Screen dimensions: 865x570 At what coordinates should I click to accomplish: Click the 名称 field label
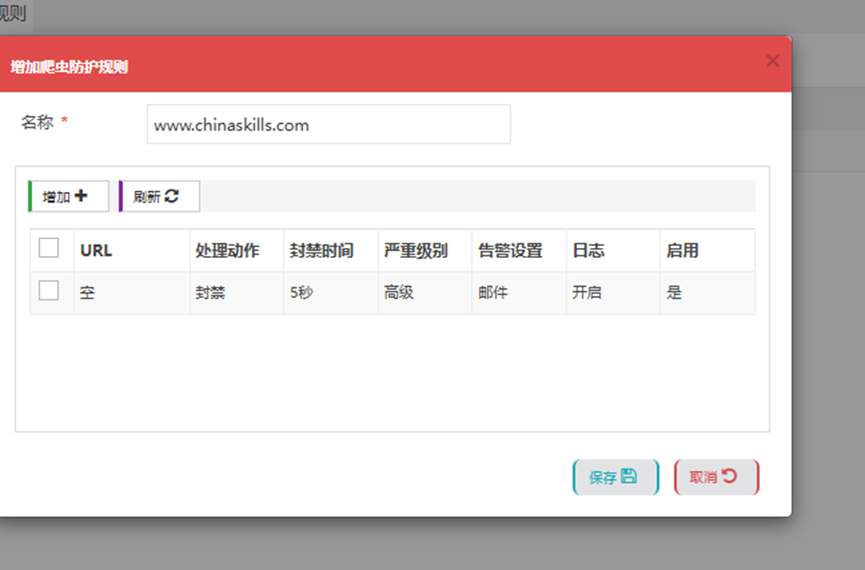coord(38,122)
